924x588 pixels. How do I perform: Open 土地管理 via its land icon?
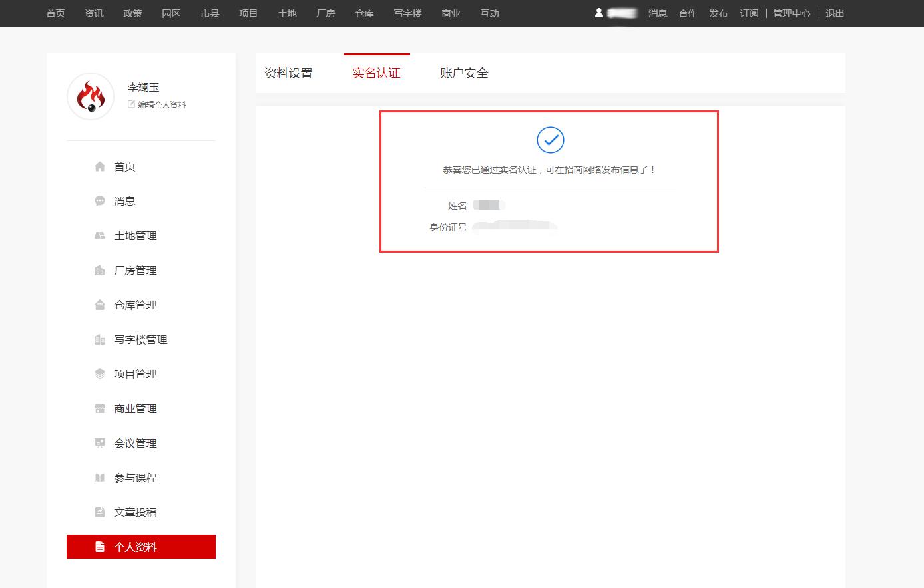pyautogui.click(x=100, y=235)
